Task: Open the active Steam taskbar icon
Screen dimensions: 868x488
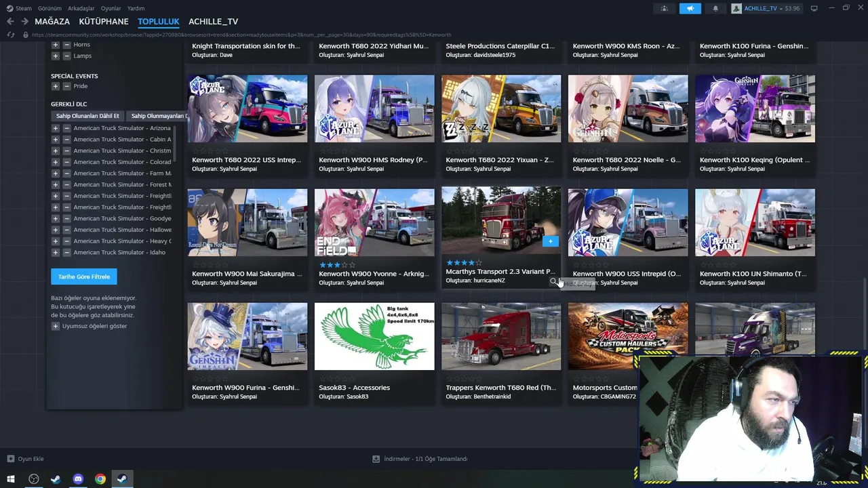Action: coord(122,479)
